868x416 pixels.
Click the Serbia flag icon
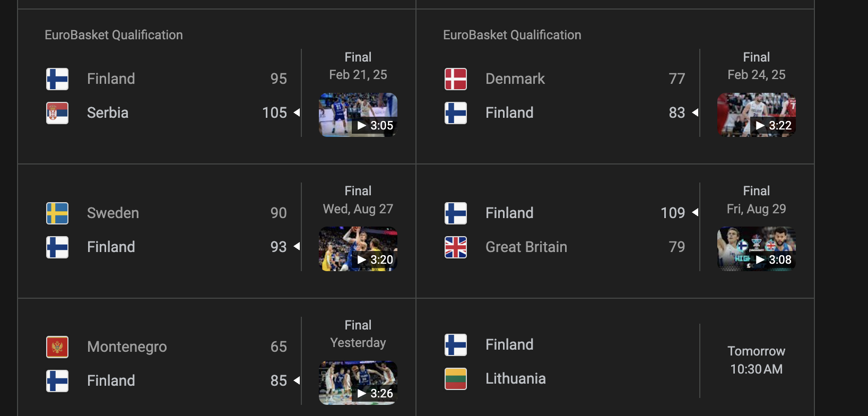click(x=57, y=113)
